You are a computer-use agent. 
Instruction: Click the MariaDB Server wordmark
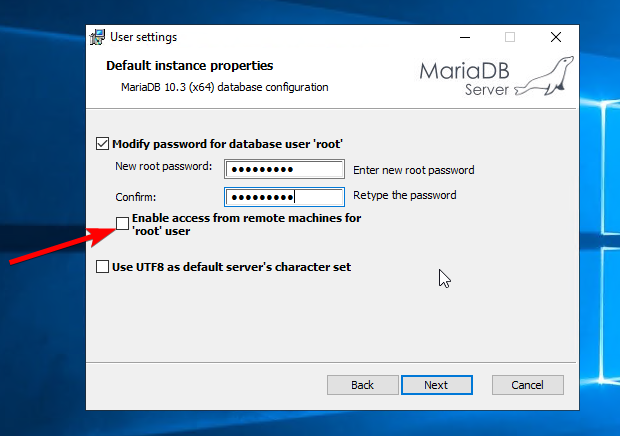464,79
